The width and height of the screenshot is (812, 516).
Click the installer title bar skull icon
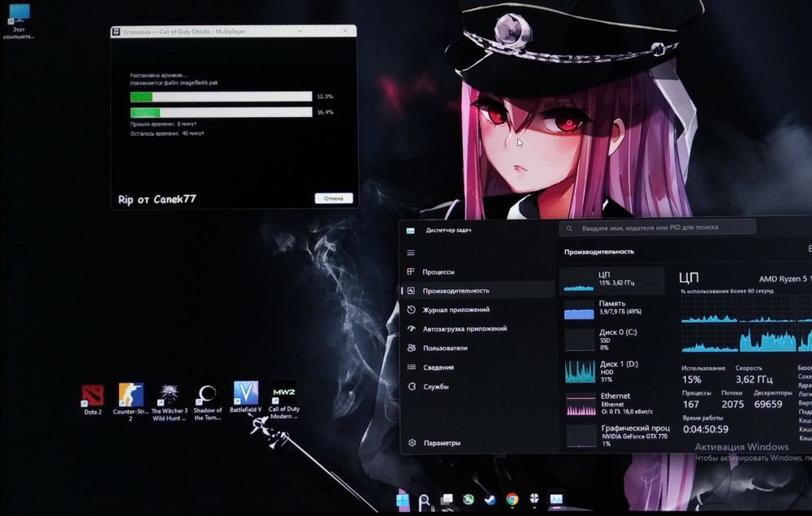coord(116,32)
